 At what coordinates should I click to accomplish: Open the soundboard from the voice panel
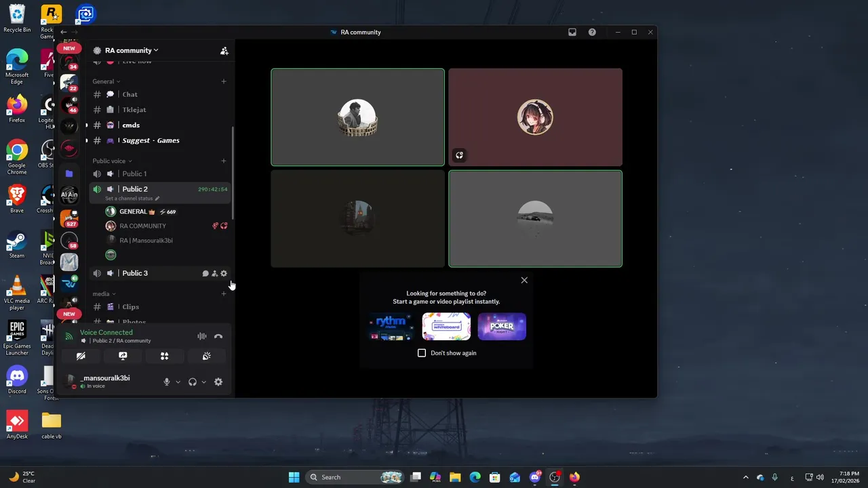pyautogui.click(x=206, y=356)
